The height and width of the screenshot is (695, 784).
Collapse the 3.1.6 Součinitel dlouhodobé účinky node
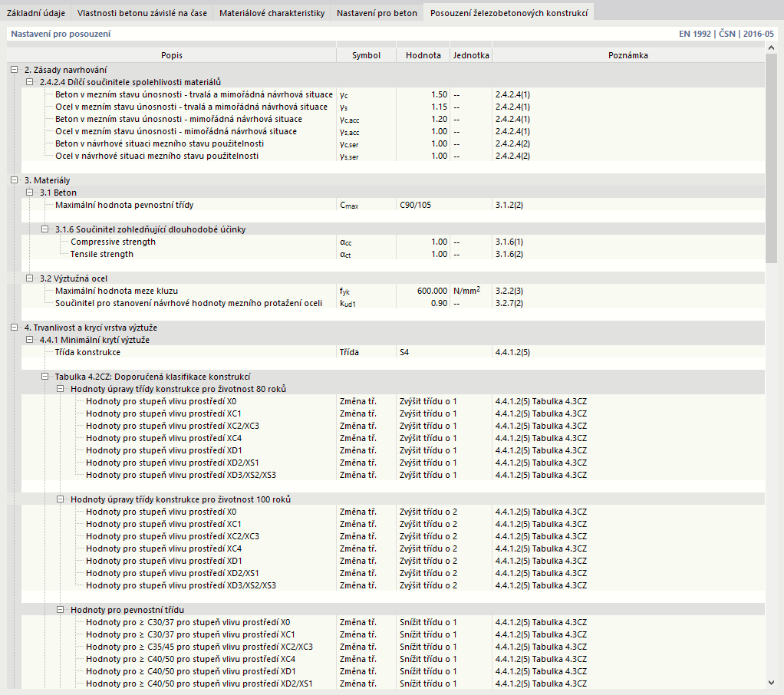[45, 229]
